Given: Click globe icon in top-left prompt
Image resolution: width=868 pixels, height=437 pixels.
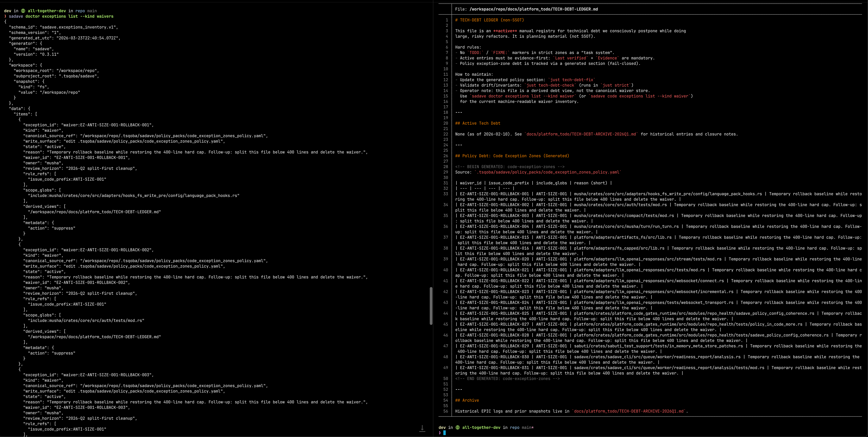Looking at the screenshot, I should [x=23, y=11].
